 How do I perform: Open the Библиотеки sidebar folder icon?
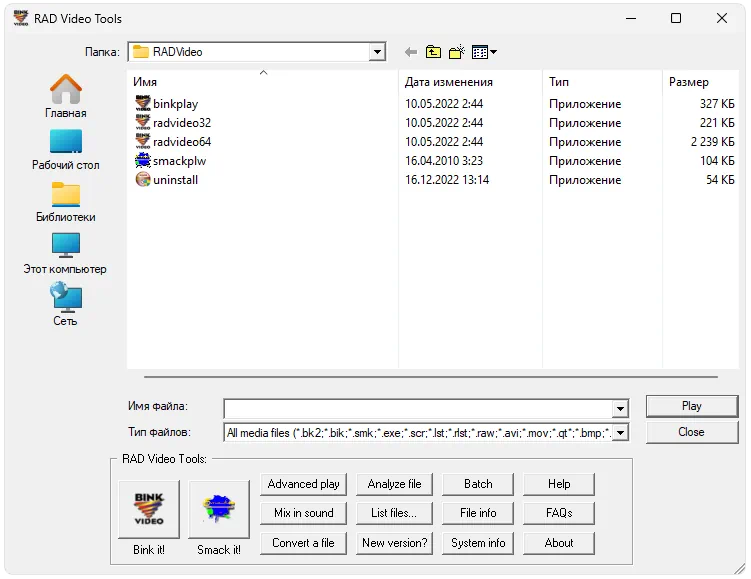coord(66,194)
